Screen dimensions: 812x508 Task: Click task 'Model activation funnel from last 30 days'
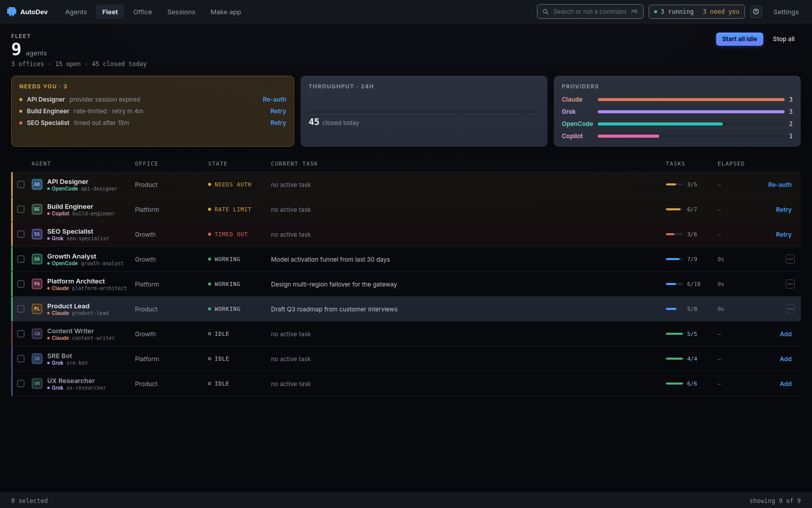coord(330,260)
